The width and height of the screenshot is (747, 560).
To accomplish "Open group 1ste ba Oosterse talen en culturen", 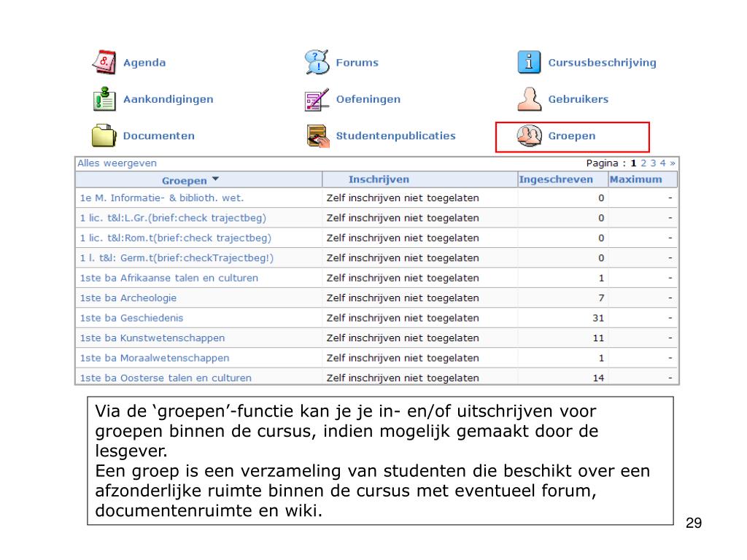I will (x=166, y=378).
